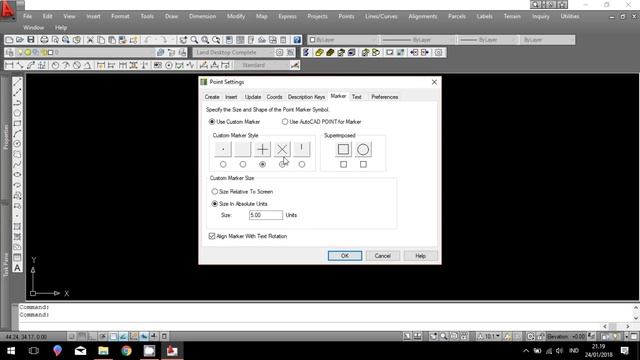
Task: Open the ByLayer linetype dropdown
Action: tap(418, 40)
